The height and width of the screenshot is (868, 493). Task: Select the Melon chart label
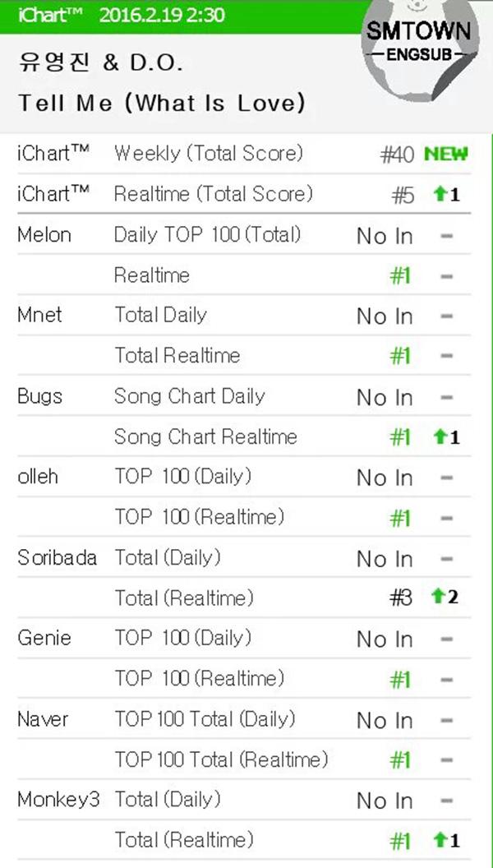[x=44, y=235]
